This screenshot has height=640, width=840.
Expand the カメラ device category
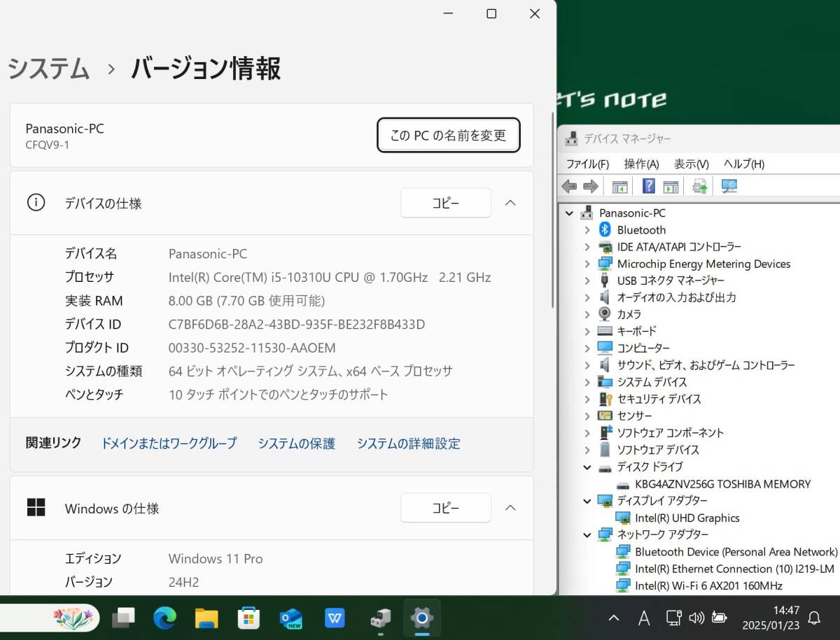click(587, 314)
